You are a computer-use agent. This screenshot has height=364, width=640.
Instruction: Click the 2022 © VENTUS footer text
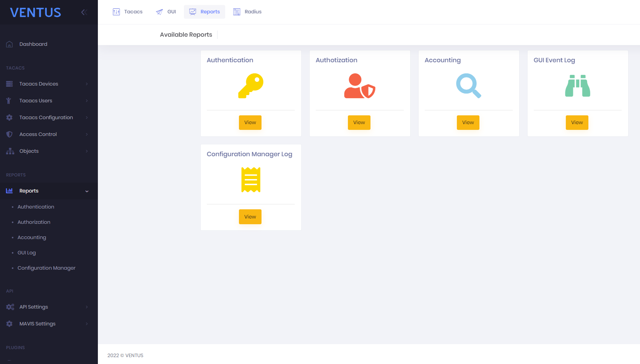pos(125,356)
